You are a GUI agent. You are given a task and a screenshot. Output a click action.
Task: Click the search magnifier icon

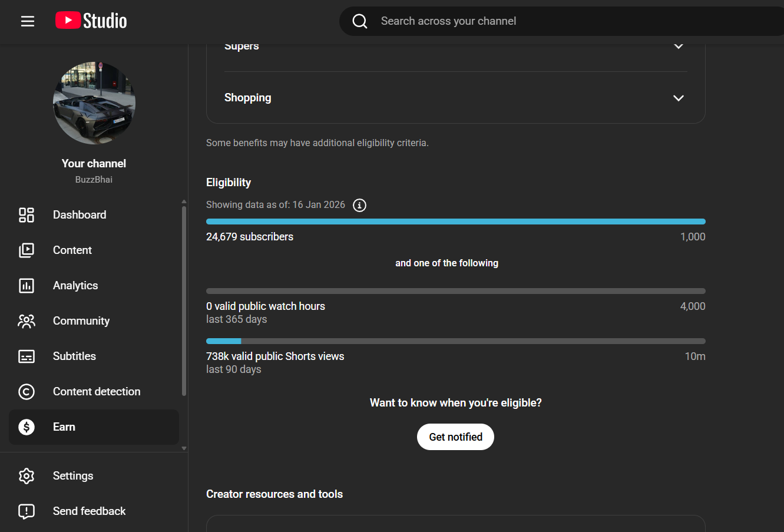click(x=360, y=21)
